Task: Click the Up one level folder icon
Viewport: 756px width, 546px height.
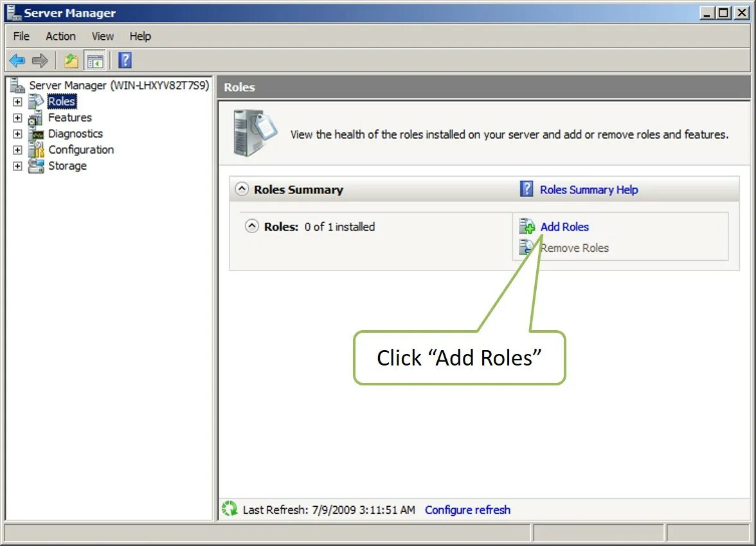Action: click(x=71, y=61)
